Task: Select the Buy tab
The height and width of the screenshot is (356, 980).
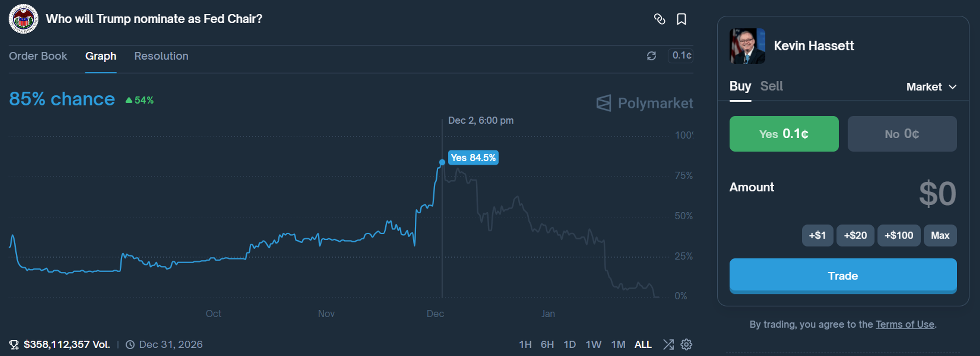Action: (740, 86)
